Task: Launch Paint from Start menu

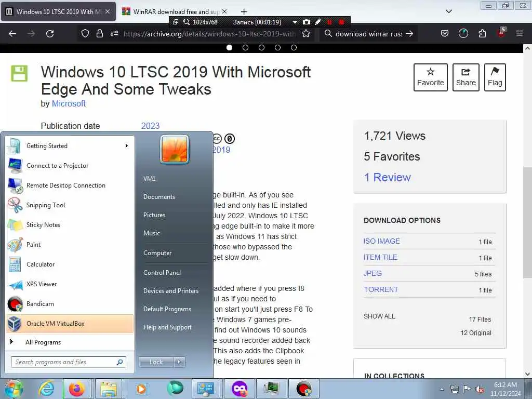Action: pos(70,244)
